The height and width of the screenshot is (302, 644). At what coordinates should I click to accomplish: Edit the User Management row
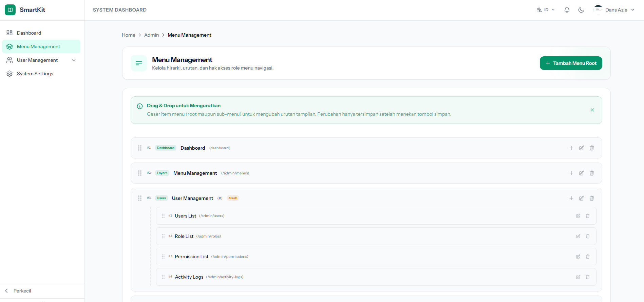pyautogui.click(x=582, y=198)
